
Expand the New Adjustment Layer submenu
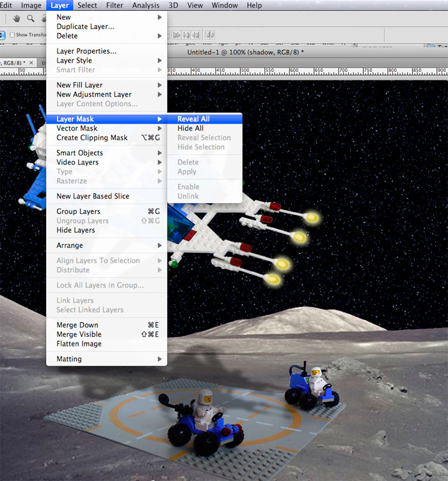coord(106,94)
